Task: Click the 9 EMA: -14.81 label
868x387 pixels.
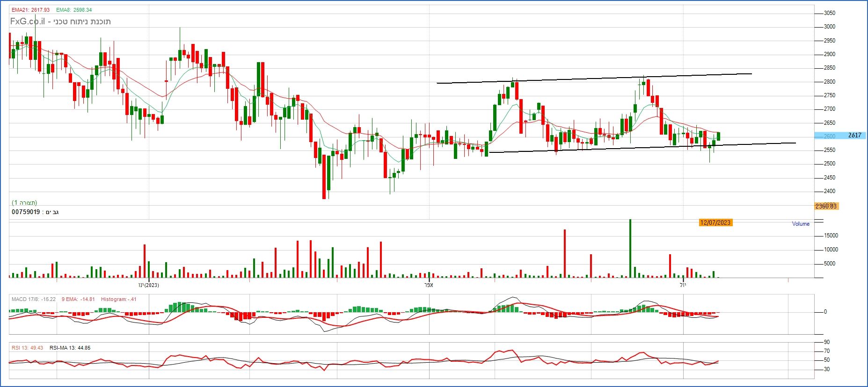Action: click(x=78, y=299)
